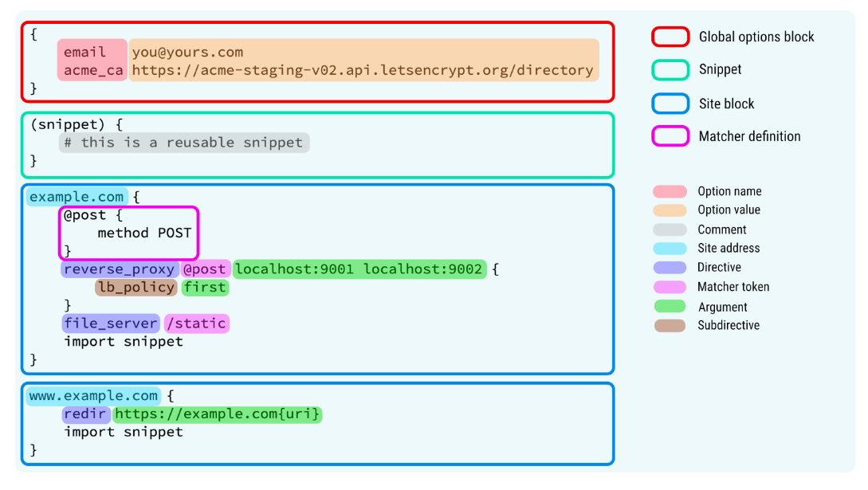Click the www.example.com site address
The height and width of the screenshot is (490, 868).
(93, 396)
